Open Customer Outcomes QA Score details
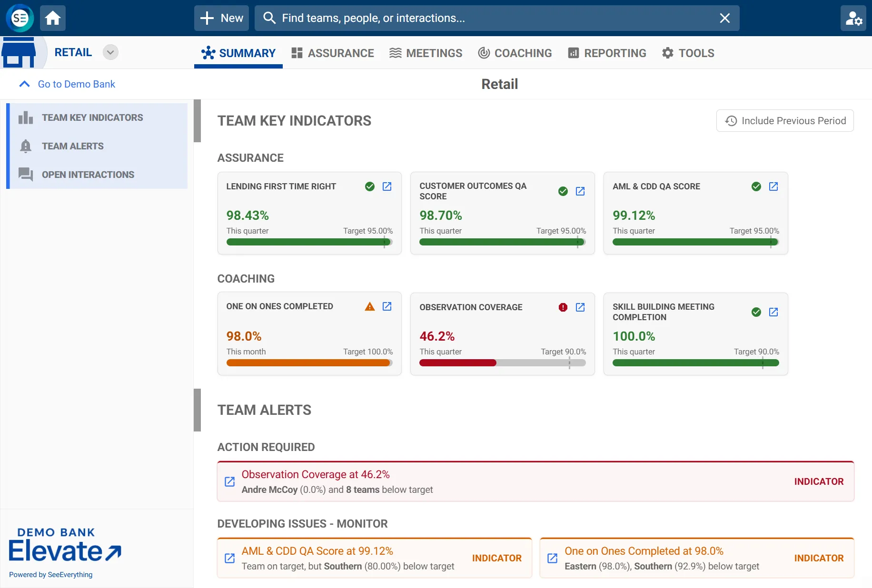The height and width of the screenshot is (588, 872). tap(580, 191)
